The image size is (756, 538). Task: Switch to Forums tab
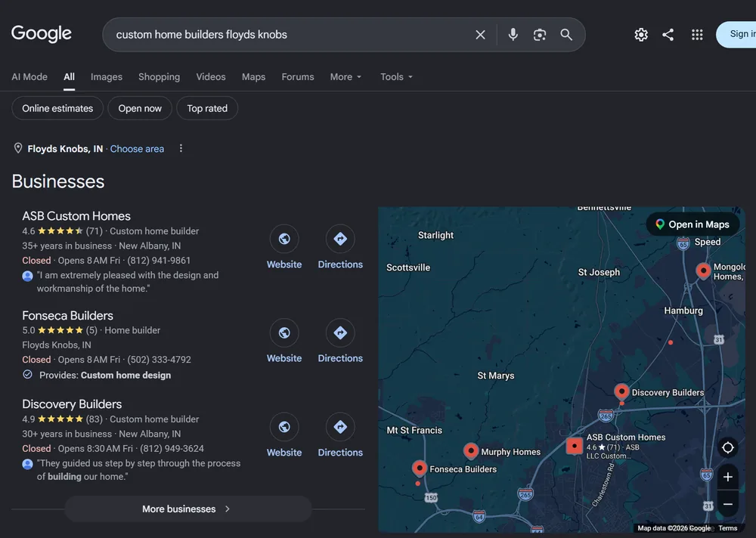[x=297, y=76]
